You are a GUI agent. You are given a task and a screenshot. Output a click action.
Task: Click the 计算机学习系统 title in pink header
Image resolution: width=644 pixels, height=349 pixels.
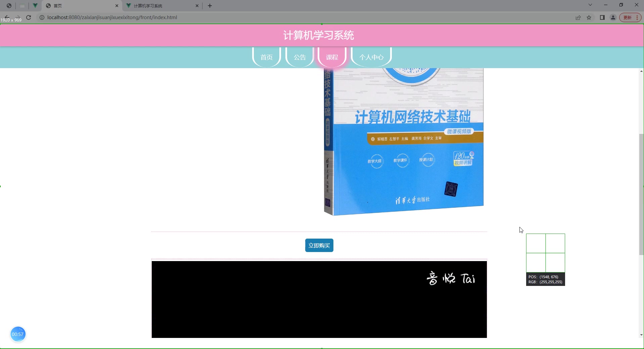pos(319,35)
